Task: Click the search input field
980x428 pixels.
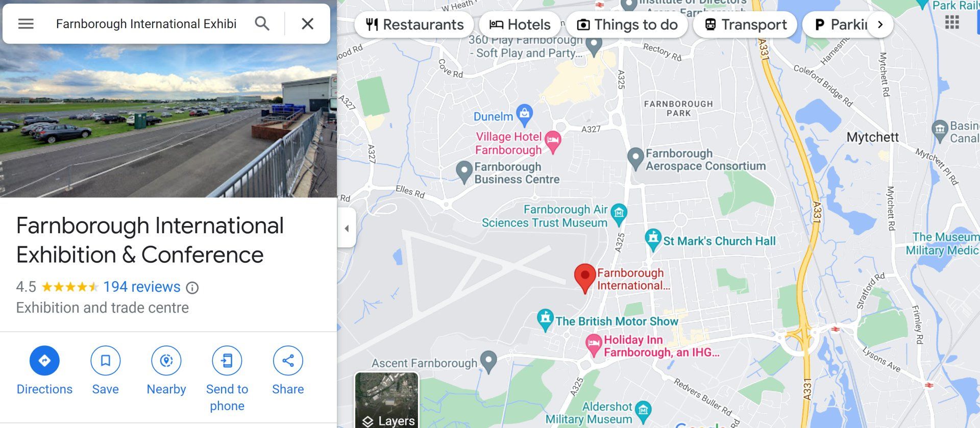Action: pyautogui.click(x=146, y=24)
